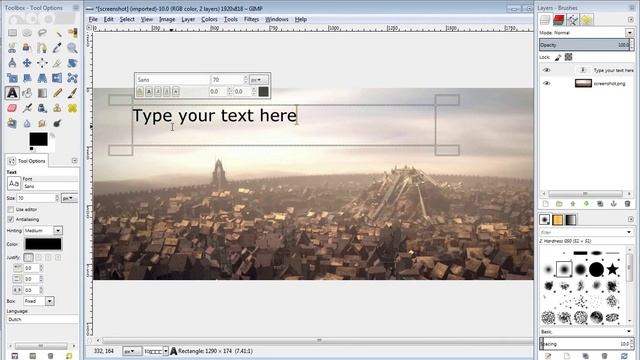This screenshot has height=360, width=640.
Task: Duplicate the current layer
Action: [x=600, y=204]
